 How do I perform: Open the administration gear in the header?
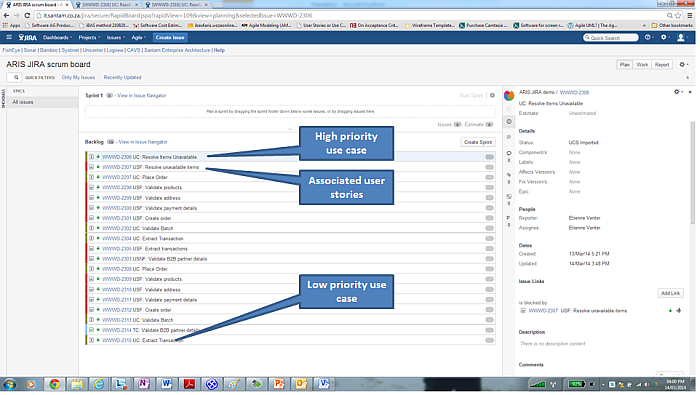(x=665, y=37)
